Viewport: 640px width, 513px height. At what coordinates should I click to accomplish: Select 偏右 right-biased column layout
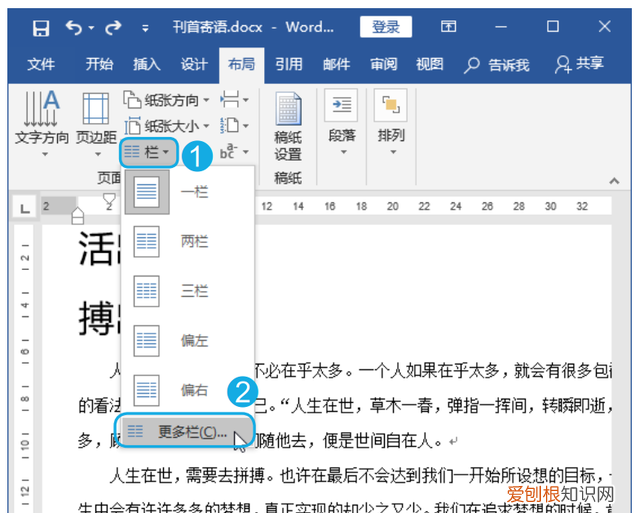pos(188,390)
